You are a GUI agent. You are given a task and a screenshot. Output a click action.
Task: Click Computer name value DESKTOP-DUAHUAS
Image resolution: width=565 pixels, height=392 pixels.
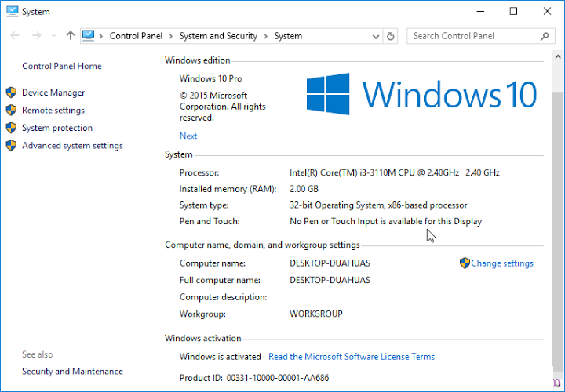(x=330, y=263)
